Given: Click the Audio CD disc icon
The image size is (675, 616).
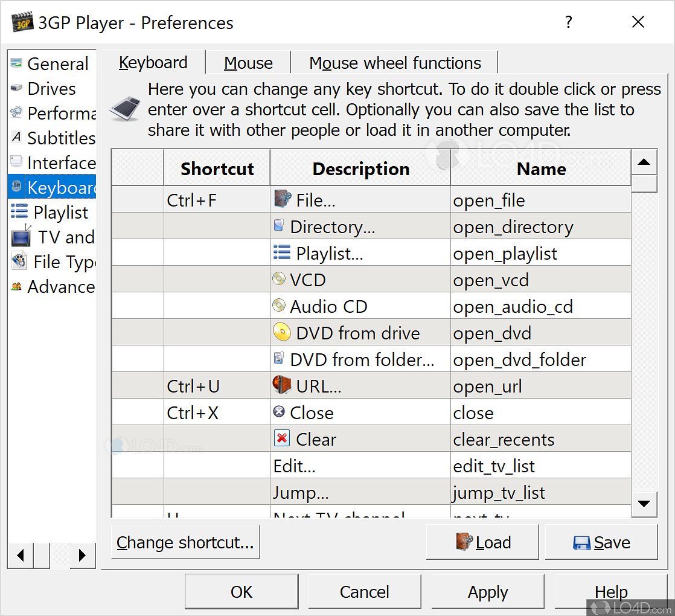Looking at the screenshot, I should 279,306.
